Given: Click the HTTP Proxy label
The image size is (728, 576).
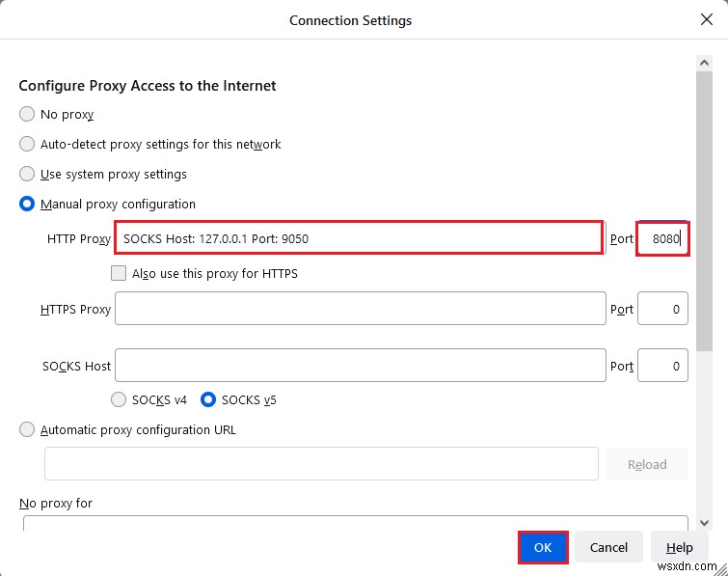Looking at the screenshot, I should (x=79, y=238).
